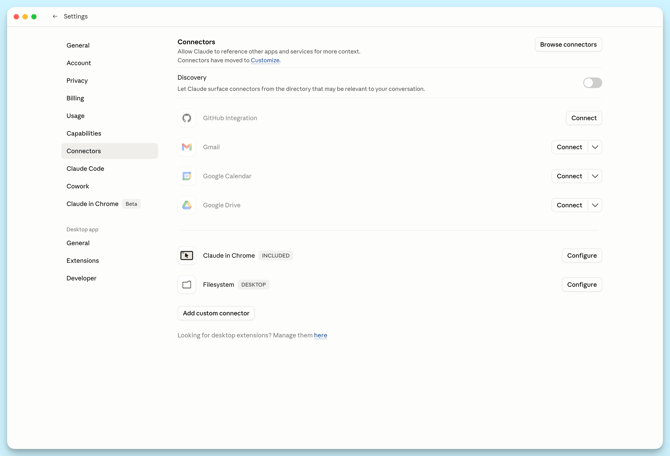Configure the Claude in Chrome connector

coord(582,256)
